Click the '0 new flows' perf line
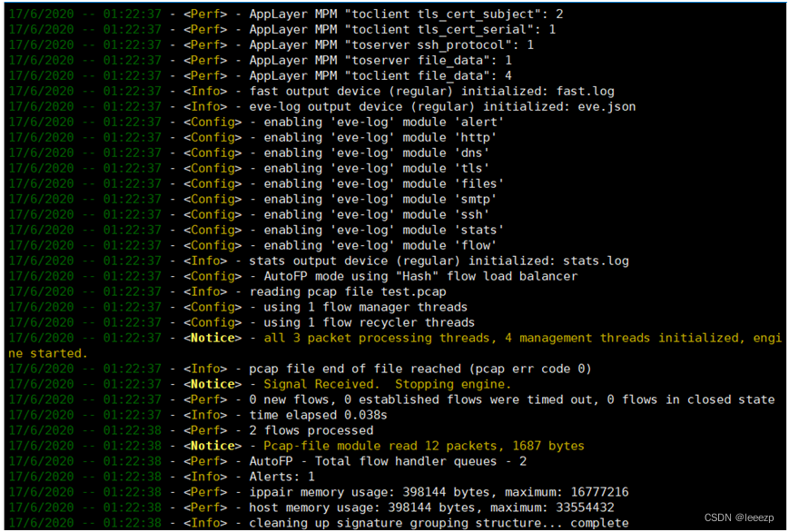Viewport: 789px width, 532px height. [x=392, y=399]
